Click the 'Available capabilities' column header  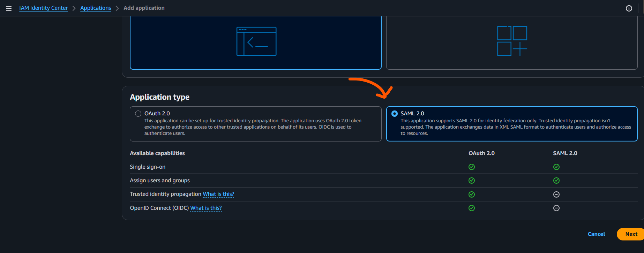[157, 153]
